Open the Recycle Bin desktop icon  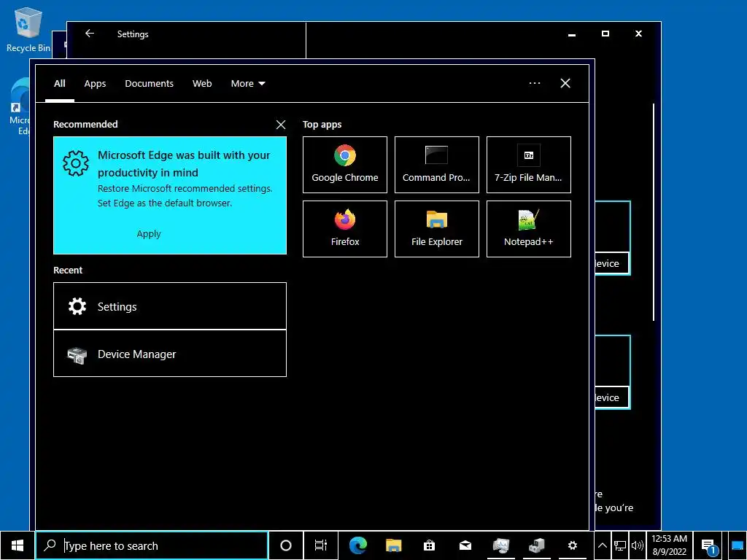click(28, 29)
